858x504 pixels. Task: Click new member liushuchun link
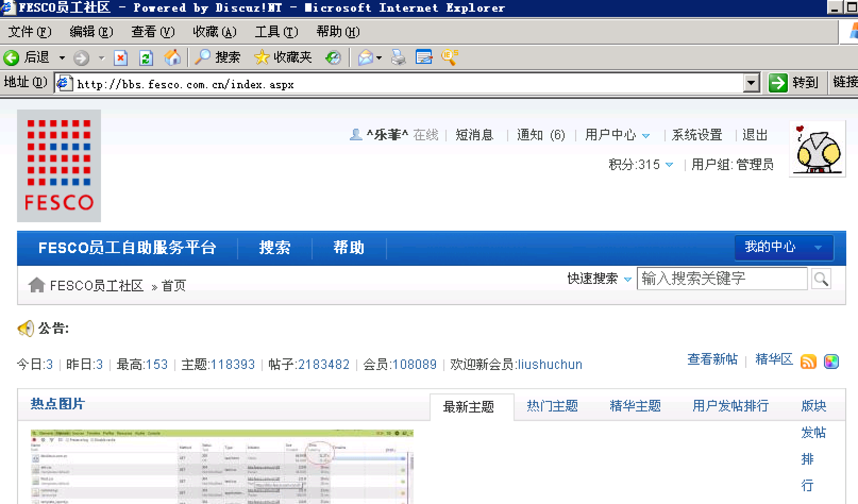pos(550,365)
